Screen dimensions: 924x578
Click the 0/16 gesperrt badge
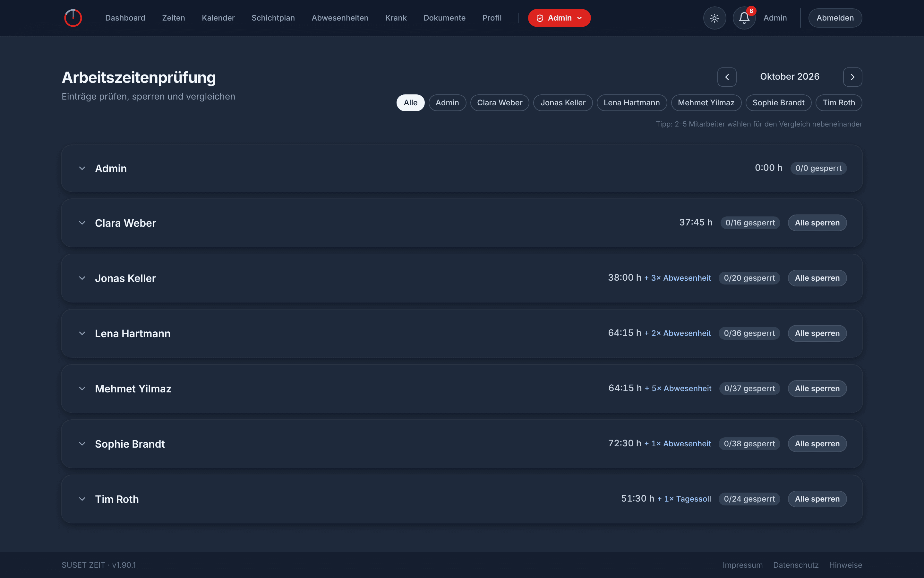(750, 223)
